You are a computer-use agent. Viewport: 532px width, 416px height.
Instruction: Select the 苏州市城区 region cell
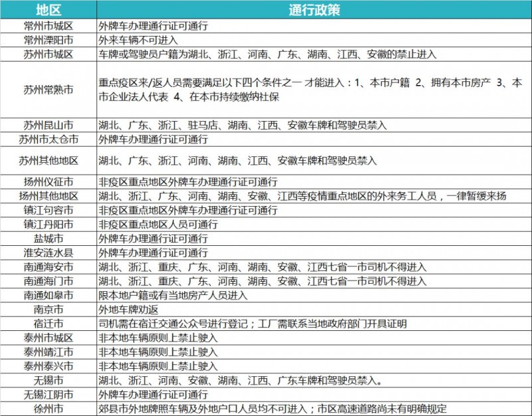(x=49, y=54)
